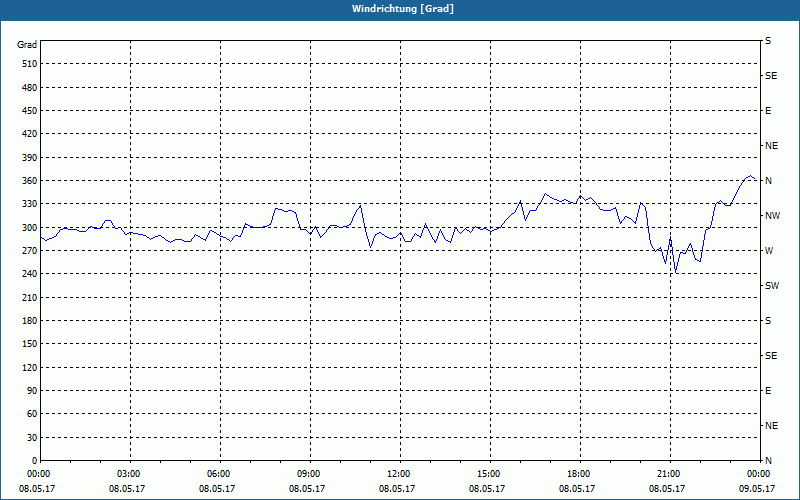This screenshot has width=800, height=500.
Task: Select the "Grad" unit label on the y-axis
Action: pyautogui.click(x=27, y=45)
